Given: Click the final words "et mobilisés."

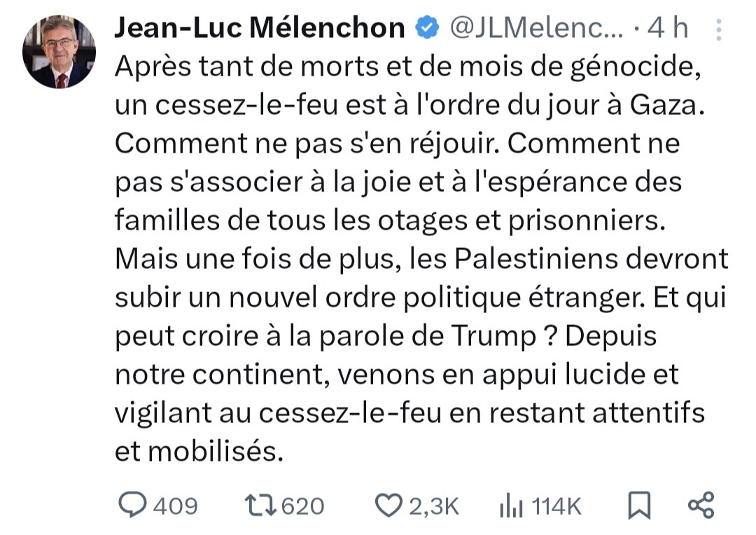Looking at the screenshot, I should [x=199, y=452].
